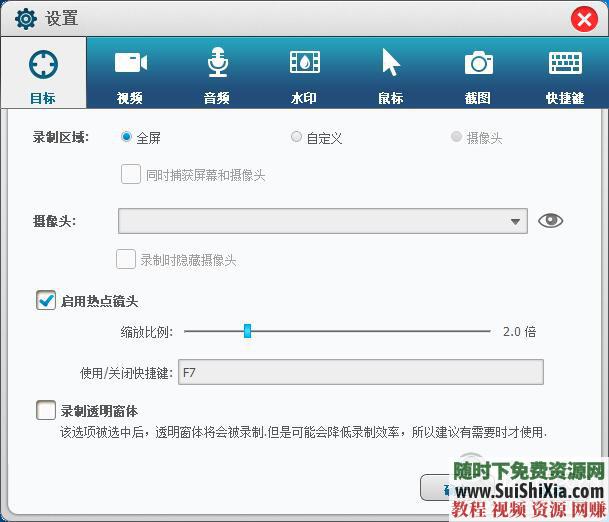
Task: Tick the 录制时隐藏摄像头 checkbox
Action: click(x=126, y=259)
